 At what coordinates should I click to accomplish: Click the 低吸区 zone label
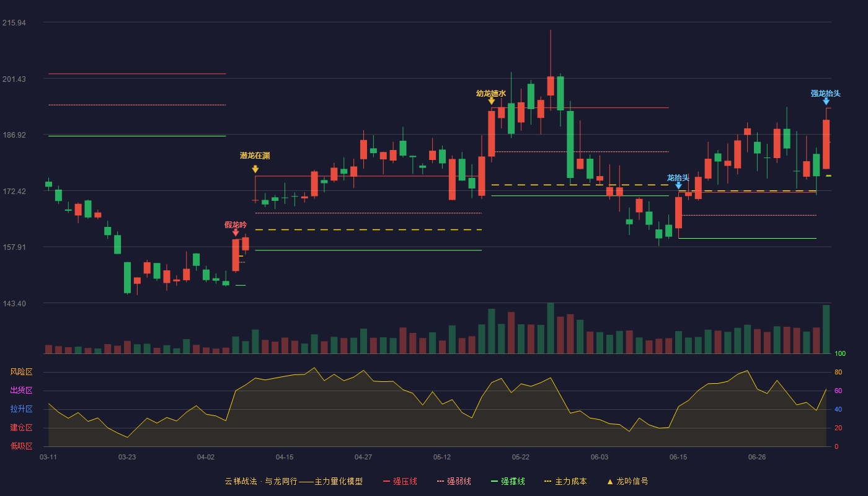coord(21,446)
